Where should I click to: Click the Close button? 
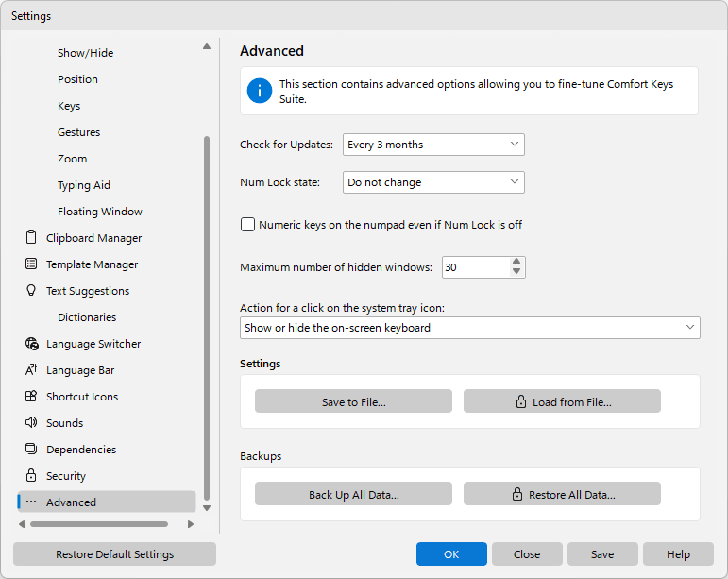click(527, 553)
